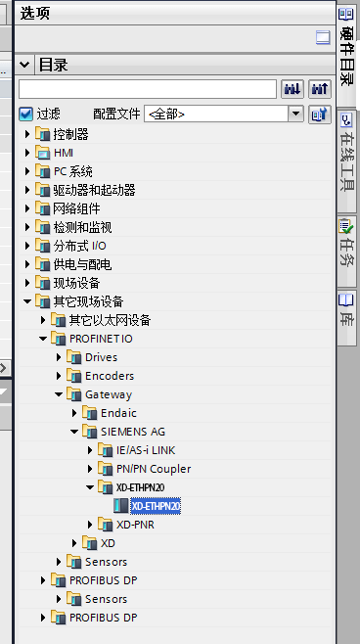This screenshot has width=360, height=644.
Task: Click the search upward button in catalog
Action: tap(320, 89)
